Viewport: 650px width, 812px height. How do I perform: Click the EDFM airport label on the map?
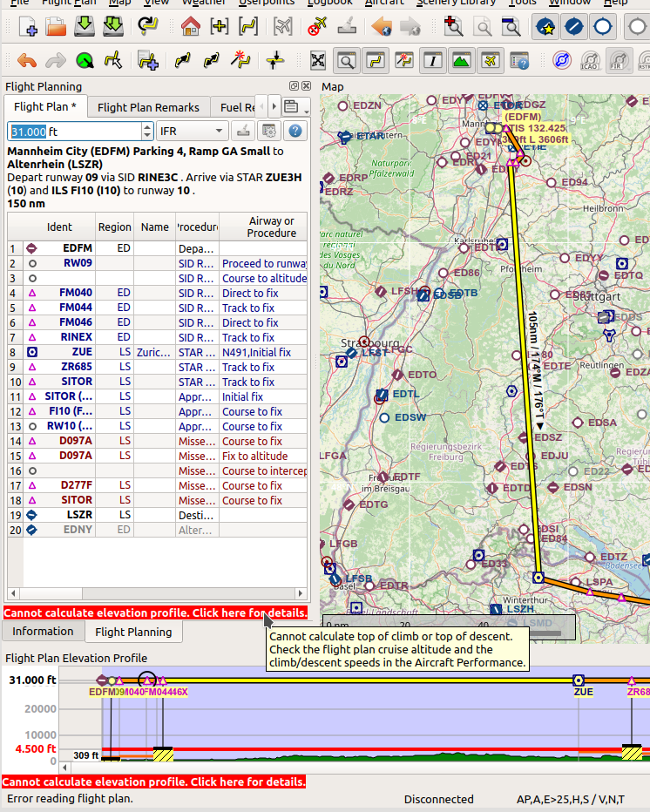[523, 117]
